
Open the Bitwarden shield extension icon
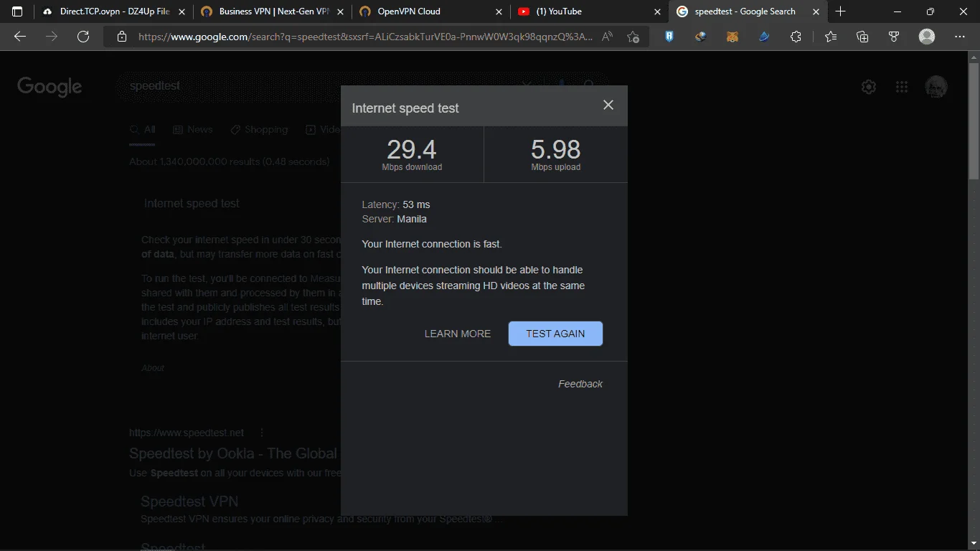pos(669,37)
